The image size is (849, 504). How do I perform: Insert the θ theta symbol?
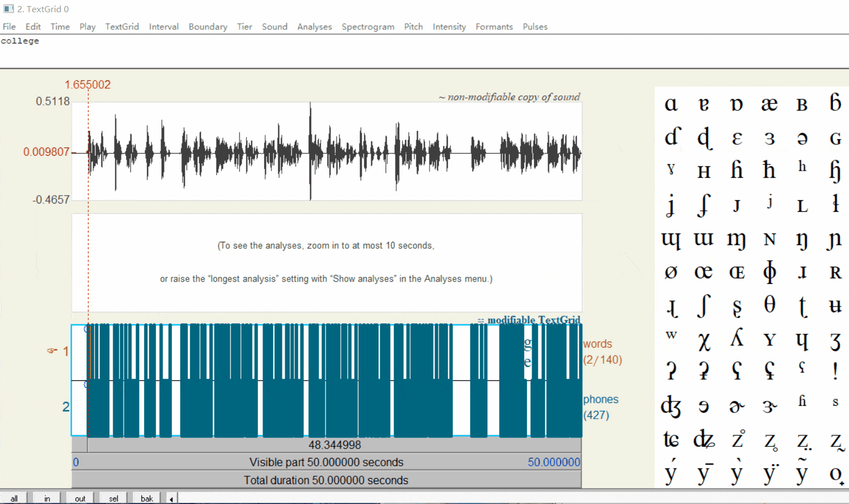tap(769, 304)
